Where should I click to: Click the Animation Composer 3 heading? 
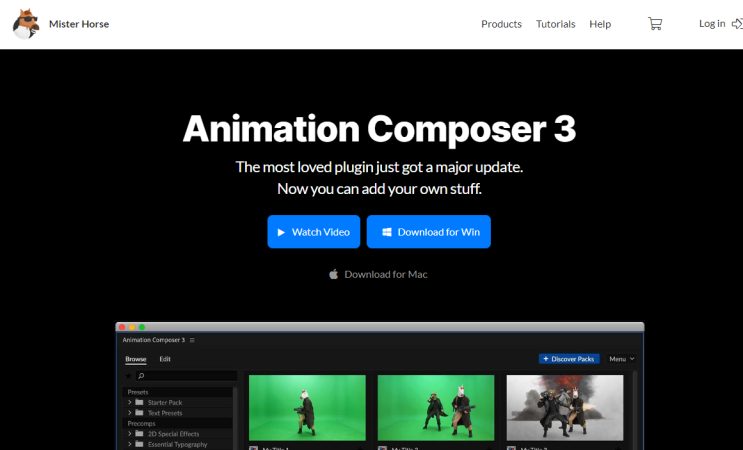[x=379, y=128]
